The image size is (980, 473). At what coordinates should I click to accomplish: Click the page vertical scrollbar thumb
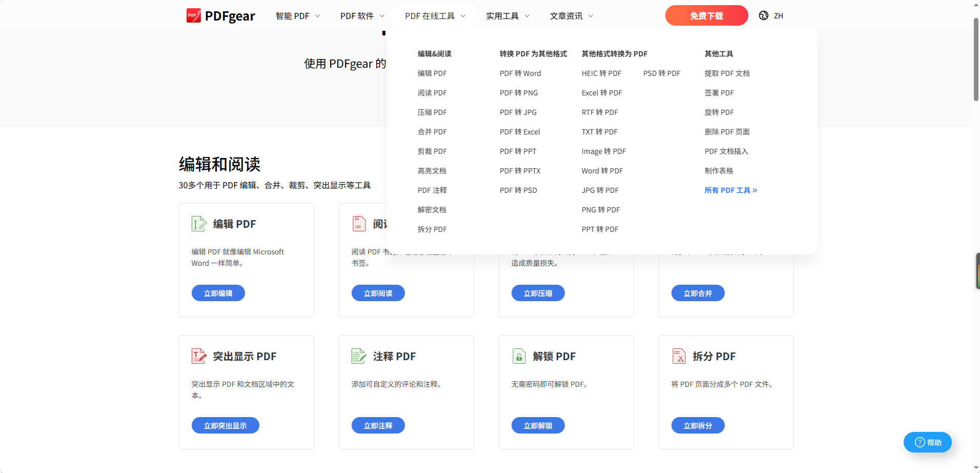point(976,59)
